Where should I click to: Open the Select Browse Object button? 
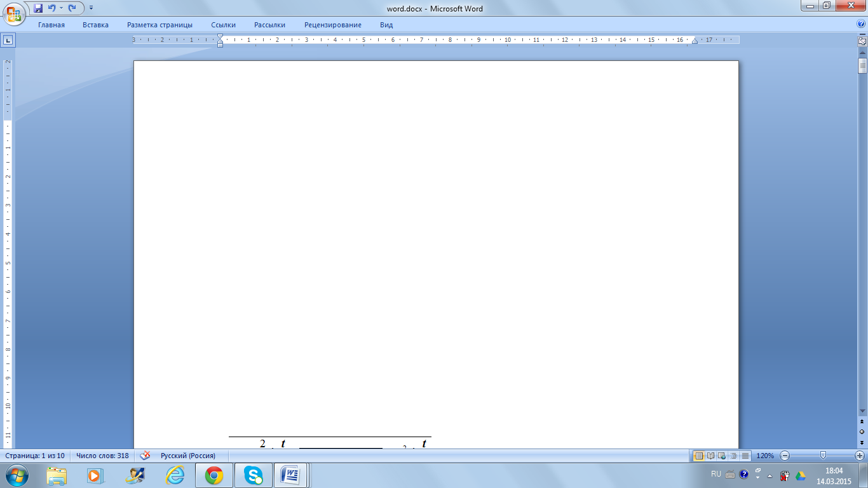(x=862, y=431)
